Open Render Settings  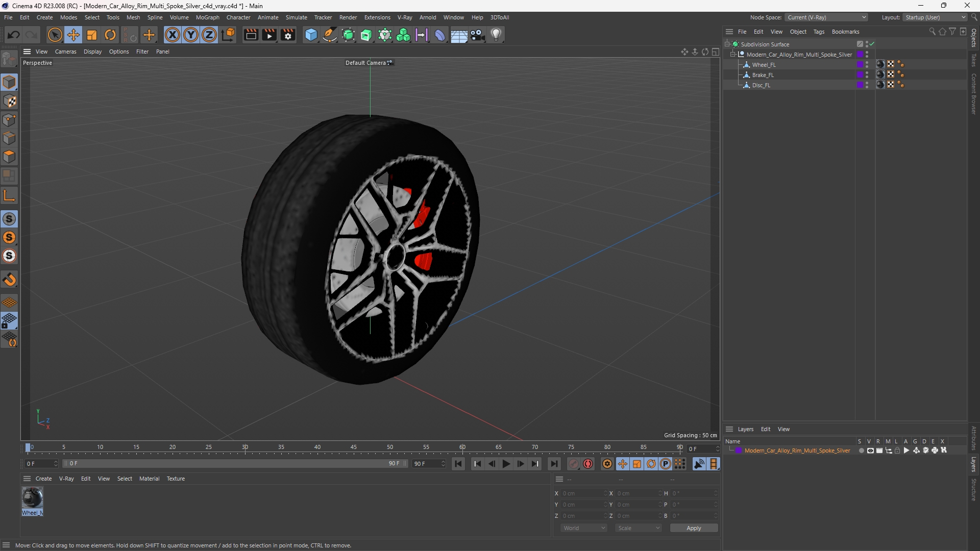coord(288,35)
